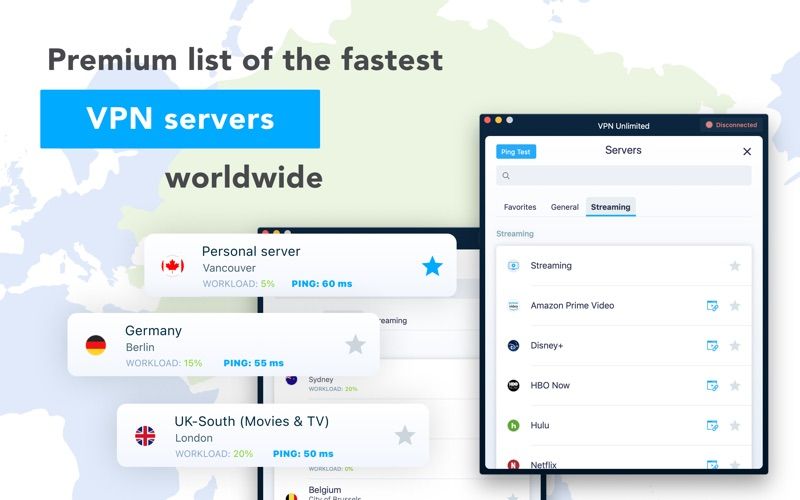This screenshot has width=800, height=500.
Task: Favorite Germany Berlin server star
Action: 355,344
